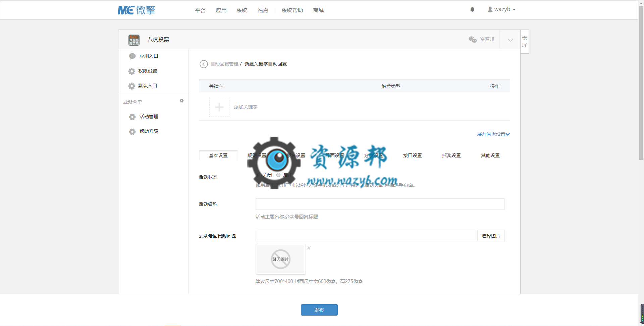Click the 八度投票 app icon

pyautogui.click(x=134, y=40)
